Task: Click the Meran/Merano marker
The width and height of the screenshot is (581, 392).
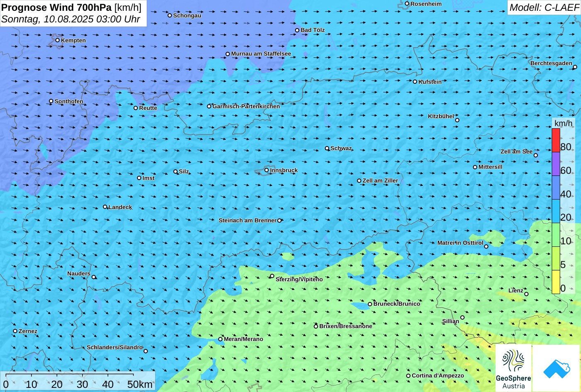Action: point(220,339)
